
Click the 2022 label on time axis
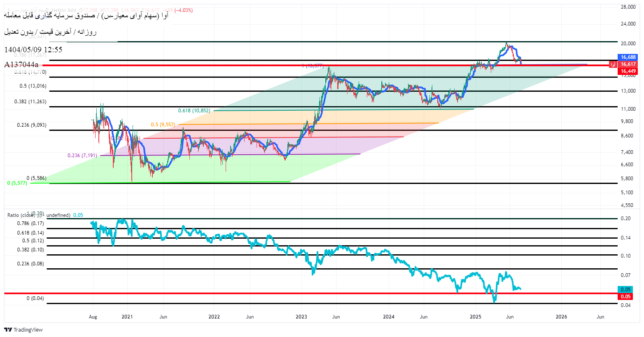coord(214,317)
